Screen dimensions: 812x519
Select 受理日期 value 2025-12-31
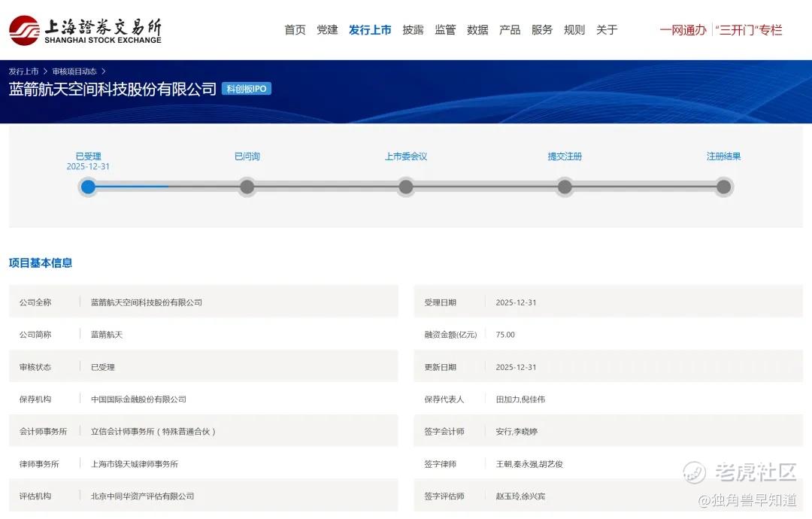[x=516, y=302]
